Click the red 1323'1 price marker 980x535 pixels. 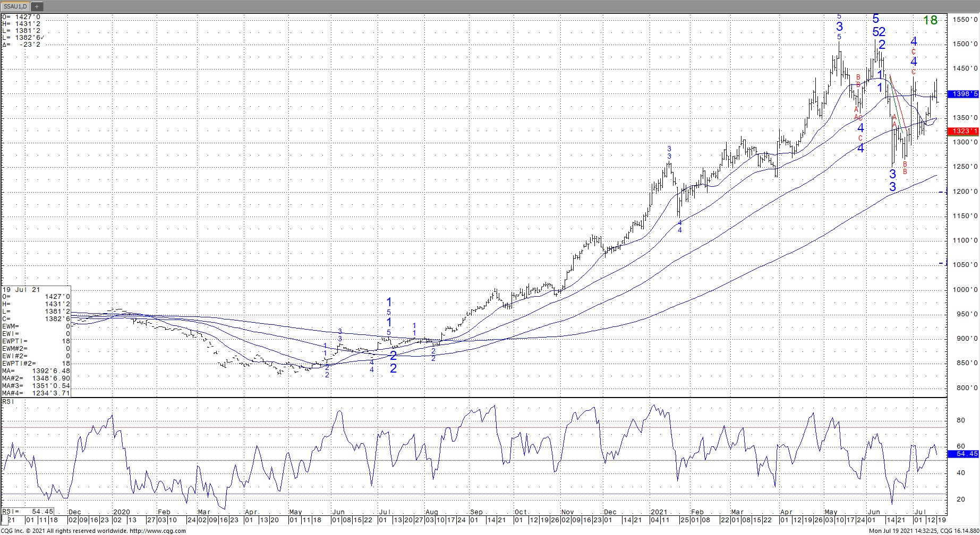click(964, 131)
